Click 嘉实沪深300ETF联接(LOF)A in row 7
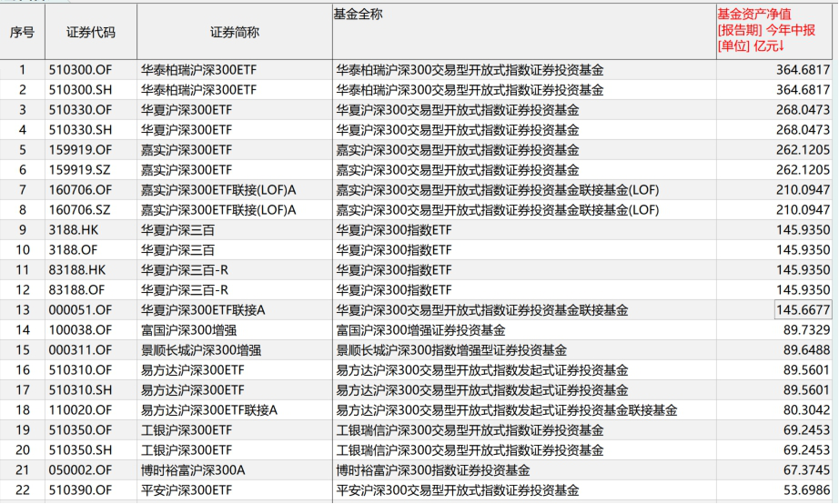Viewport: 839px width, 504px height. 218,190
